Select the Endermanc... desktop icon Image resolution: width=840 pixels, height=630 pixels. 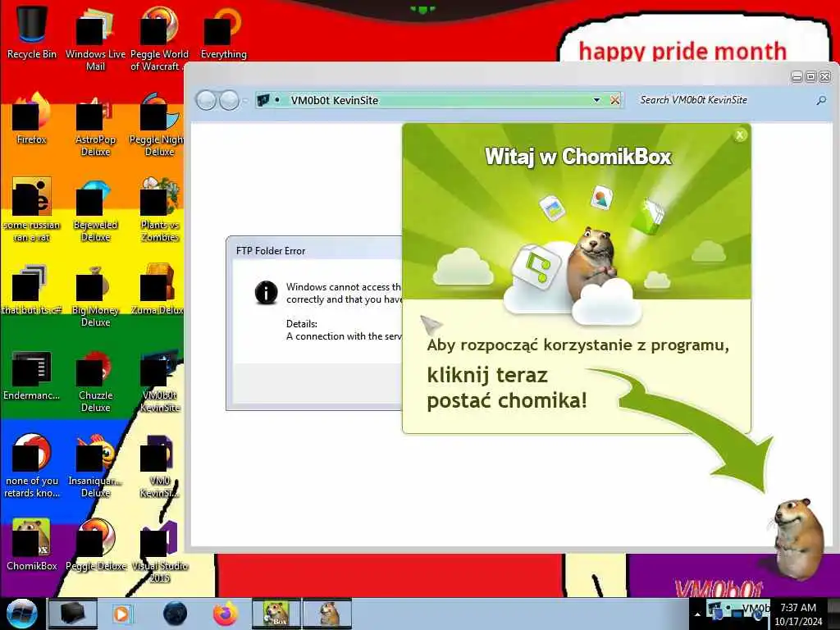pos(32,375)
